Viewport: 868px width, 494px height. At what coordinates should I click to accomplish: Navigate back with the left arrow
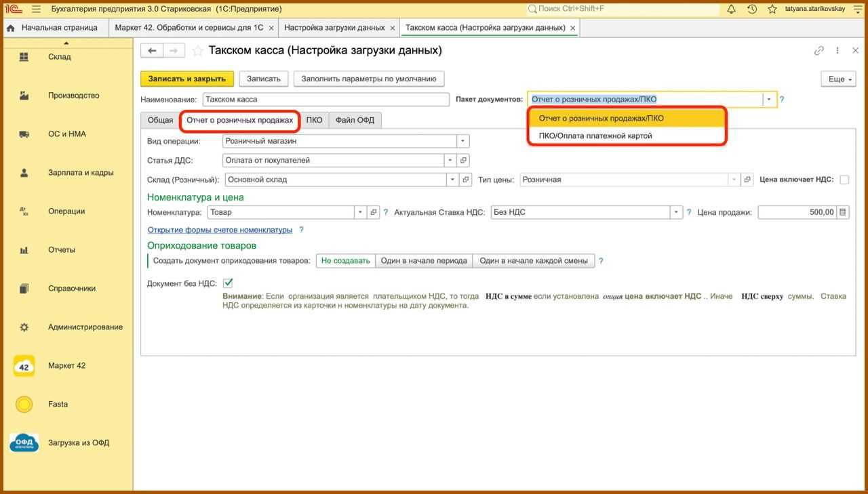tap(152, 51)
